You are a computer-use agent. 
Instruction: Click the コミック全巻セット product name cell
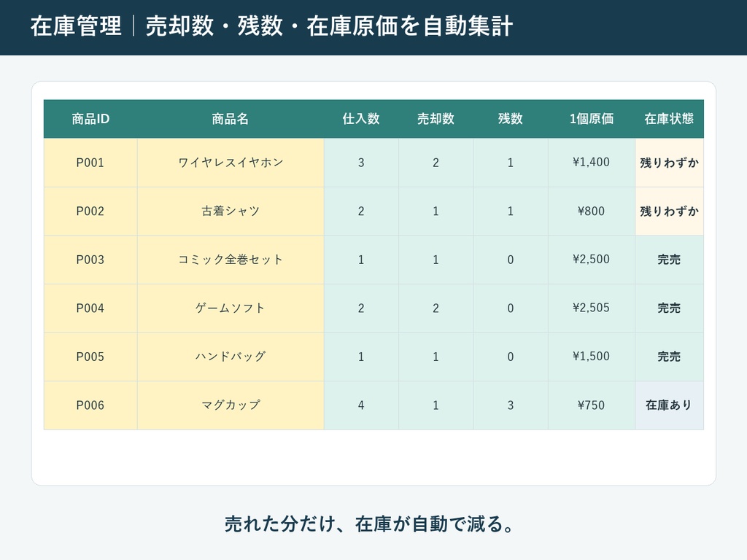pos(231,260)
